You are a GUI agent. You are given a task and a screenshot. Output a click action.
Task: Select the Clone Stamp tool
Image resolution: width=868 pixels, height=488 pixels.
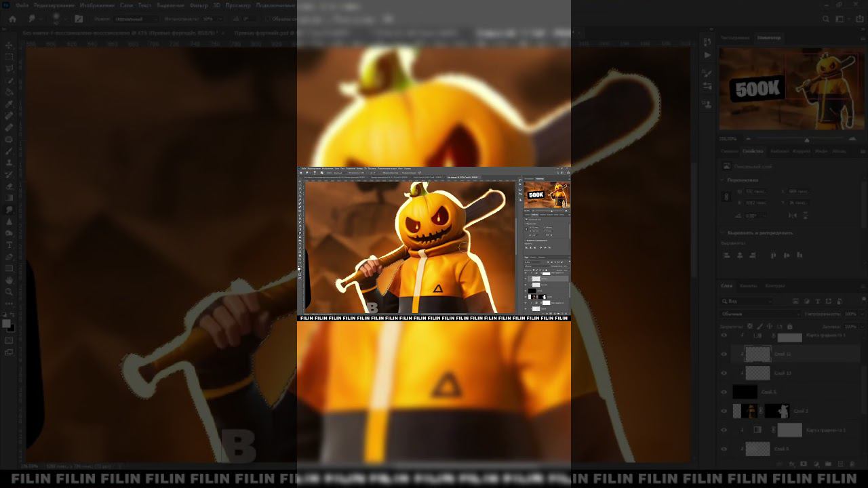(x=9, y=163)
